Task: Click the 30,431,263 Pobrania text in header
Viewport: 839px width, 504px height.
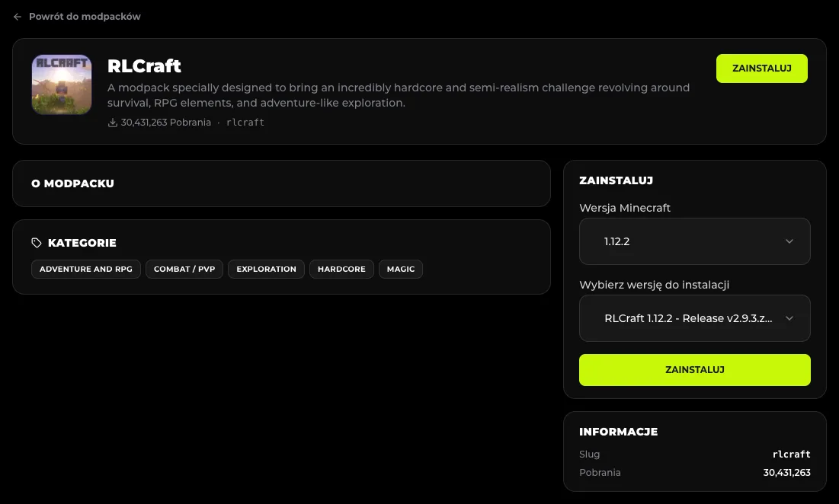Action: [166, 123]
